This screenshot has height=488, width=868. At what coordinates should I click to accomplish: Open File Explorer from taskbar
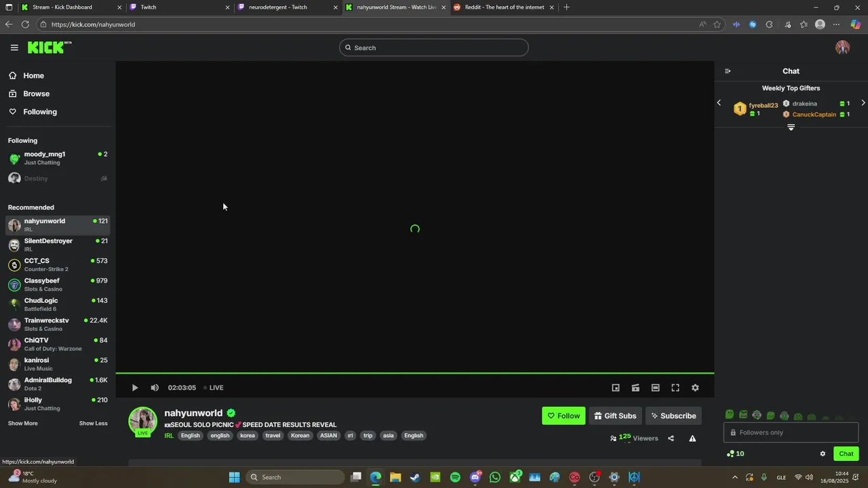click(395, 477)
